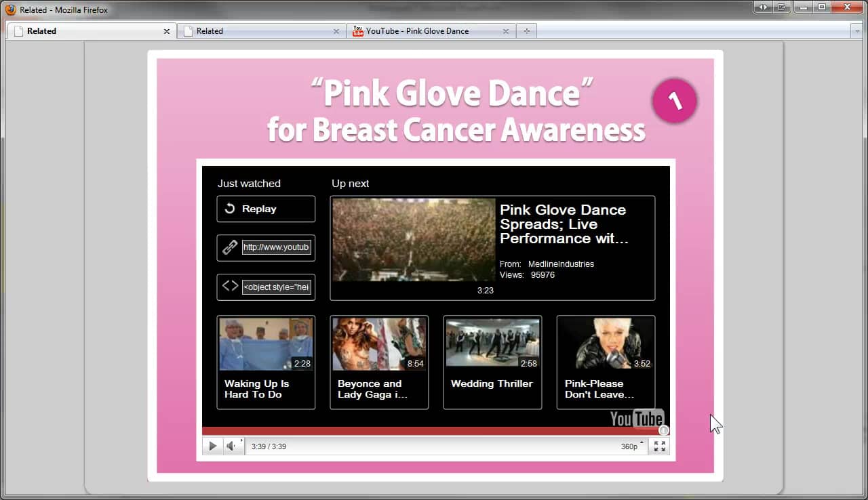Screen dimensions: 868x500
Task: Click the exit-box title bar button next to minimize
Action: (x=782, y=7)
